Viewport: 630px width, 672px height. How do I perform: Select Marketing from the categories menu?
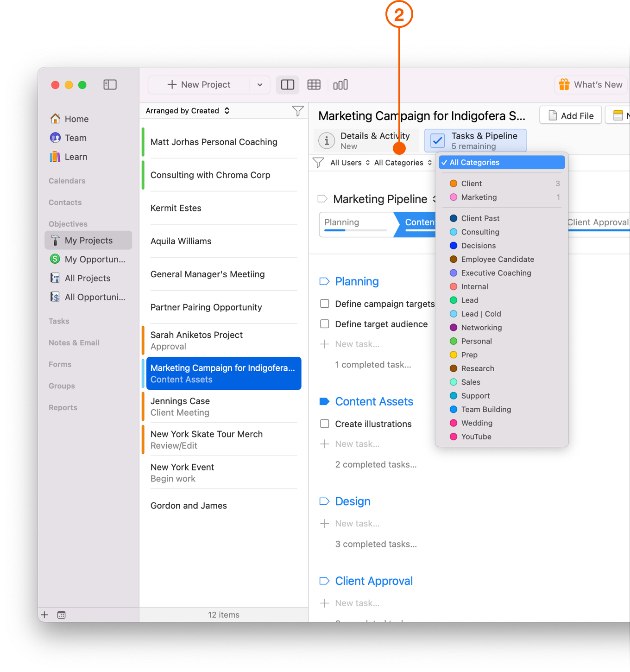point(478,197)
